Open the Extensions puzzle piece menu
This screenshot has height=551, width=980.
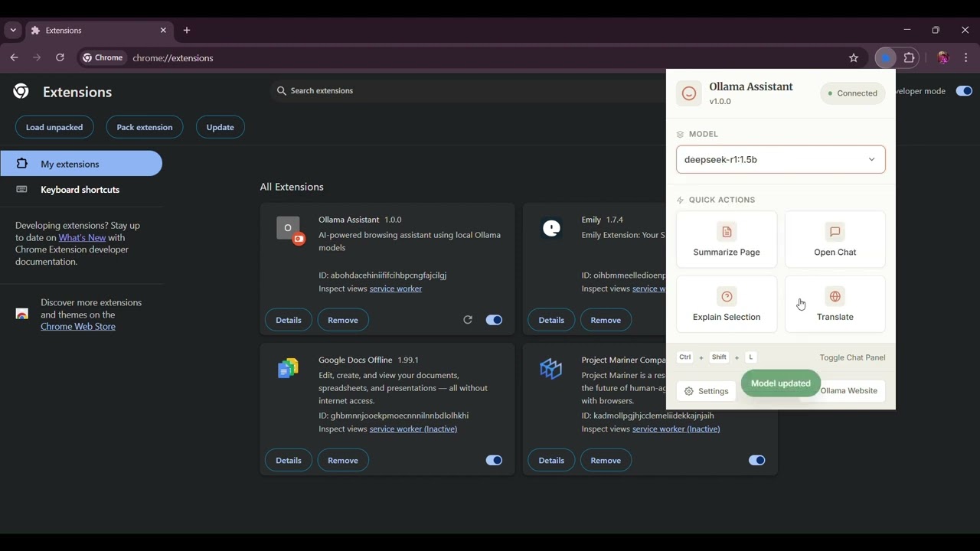click(910, 58)
